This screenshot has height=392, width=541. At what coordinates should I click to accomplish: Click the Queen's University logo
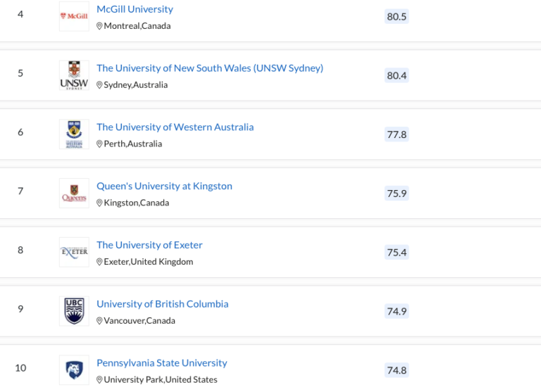[74, 193]
